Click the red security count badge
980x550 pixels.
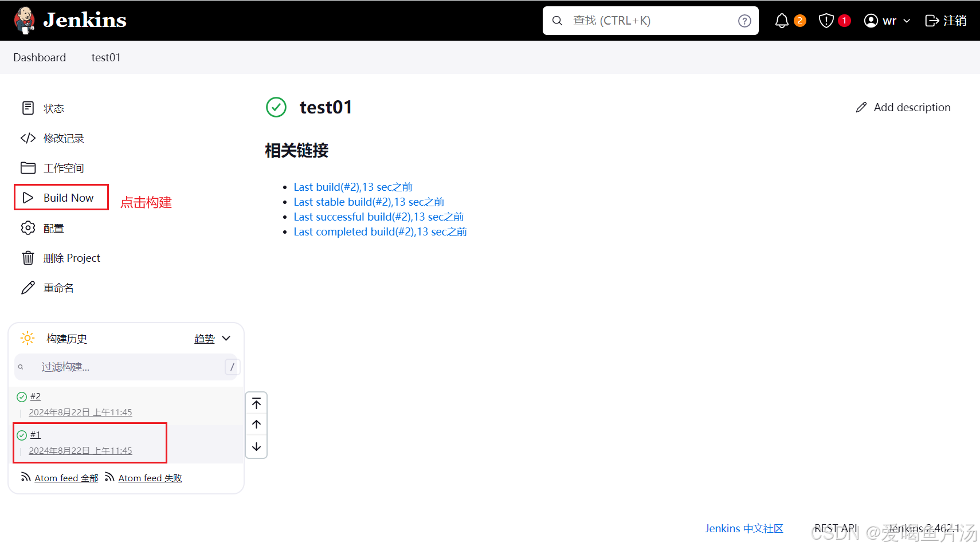(x=844, y=21)
